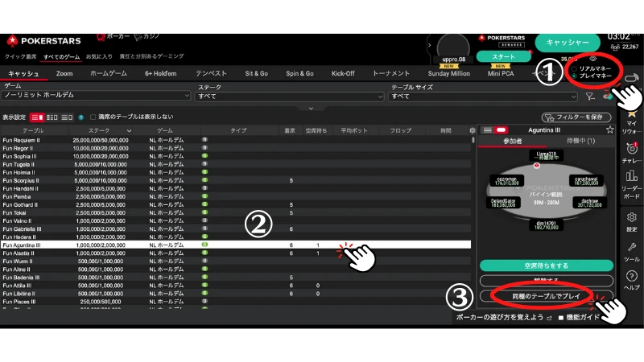Open the Challenges target icon
The width and height of the screenshot is (644, 362).
[x=632, y=148]
